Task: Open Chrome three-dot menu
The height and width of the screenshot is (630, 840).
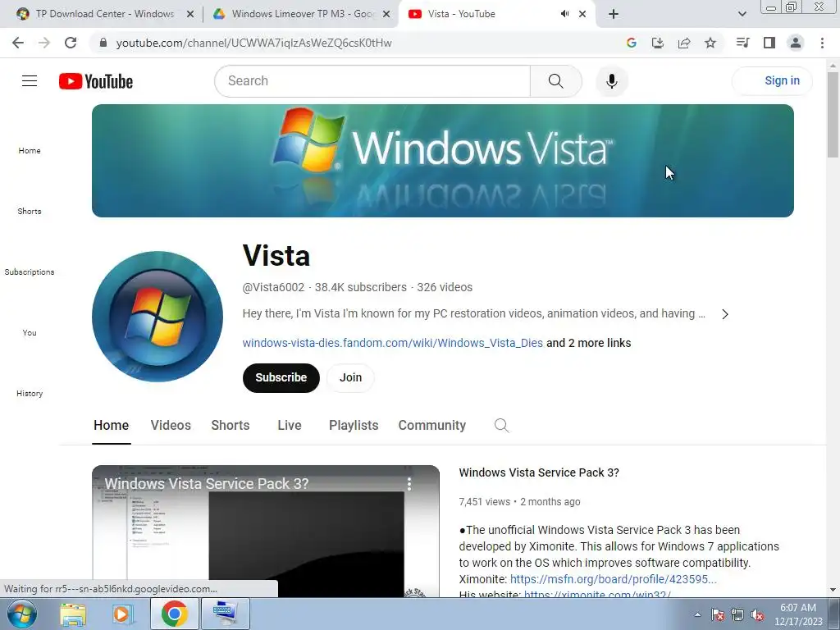Action: pos(822,43)
